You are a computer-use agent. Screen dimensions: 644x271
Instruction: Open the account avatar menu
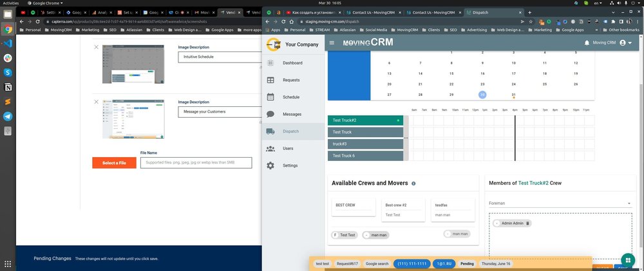coord(625,42)
